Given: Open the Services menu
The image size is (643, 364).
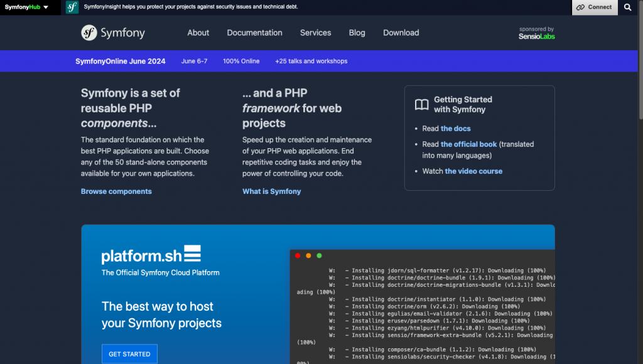Looking at the screenshot, I should 315,33.
